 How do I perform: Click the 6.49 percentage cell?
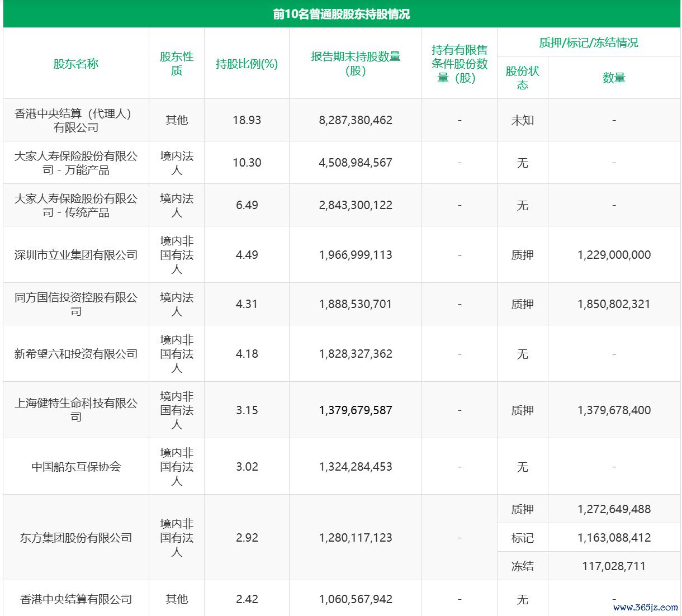247,205
